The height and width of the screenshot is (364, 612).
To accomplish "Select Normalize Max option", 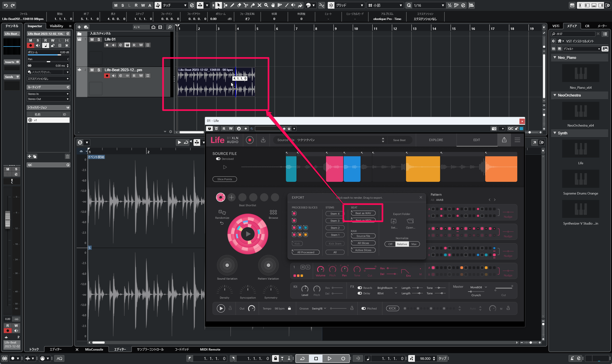I will 414,244.
